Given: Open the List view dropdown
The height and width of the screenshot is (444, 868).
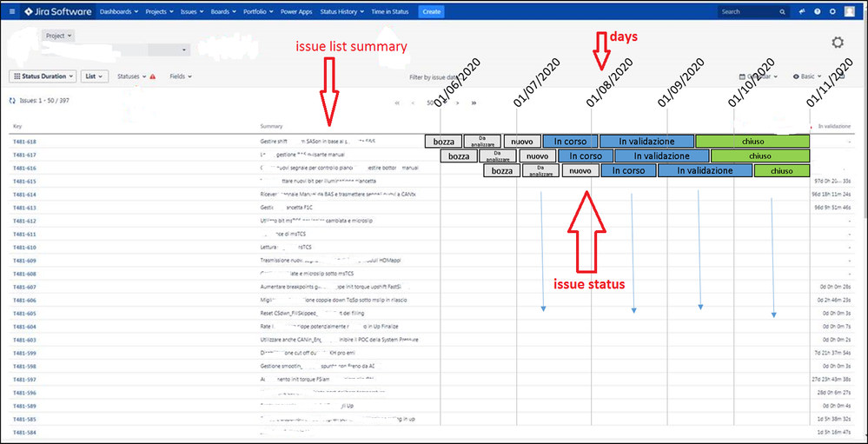Looking at the screenshot, I should [x=95, y=76].
